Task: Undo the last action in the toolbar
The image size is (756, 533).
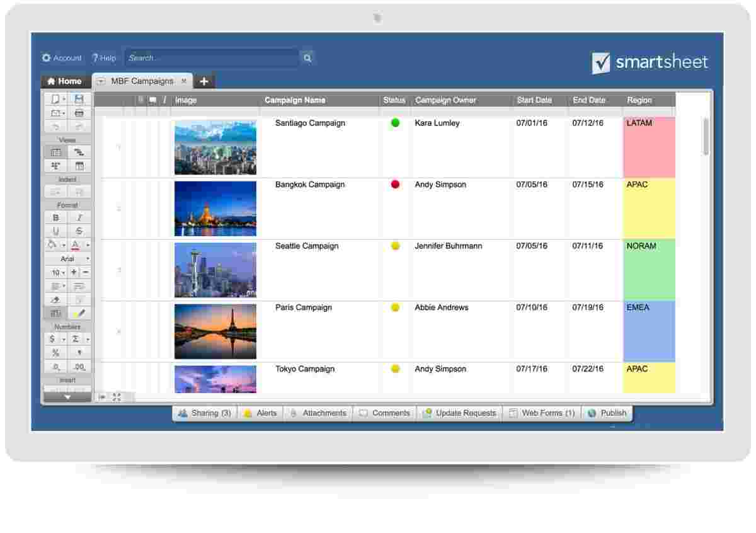Action: (x=55, y=127)
